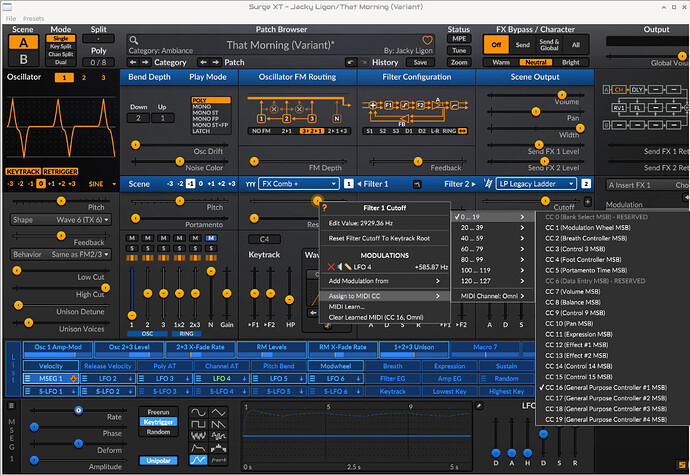Select sawtooth waveform LFO shape
690x475 pixels.
219,424
